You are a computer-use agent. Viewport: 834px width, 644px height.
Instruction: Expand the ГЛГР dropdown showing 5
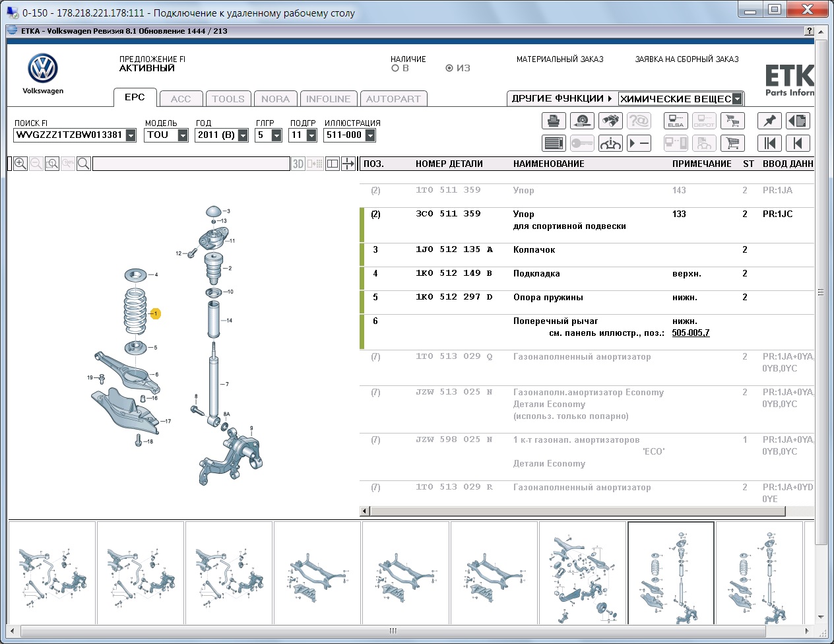pos(276,135)
